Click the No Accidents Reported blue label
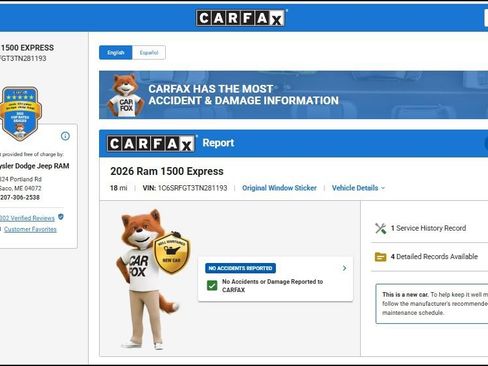 coord(240,268)
